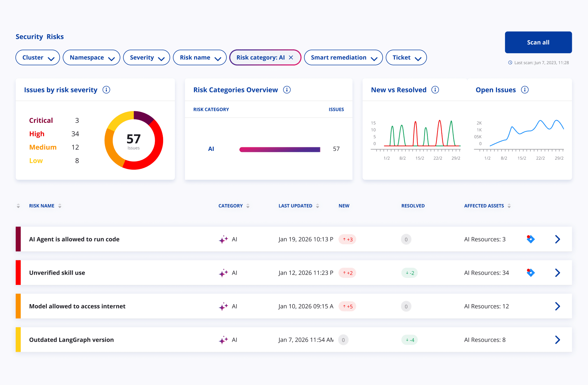This screenshot has width=588, height=385.
Task: Click the AI category gradient bar
Action: click(280, 149)
